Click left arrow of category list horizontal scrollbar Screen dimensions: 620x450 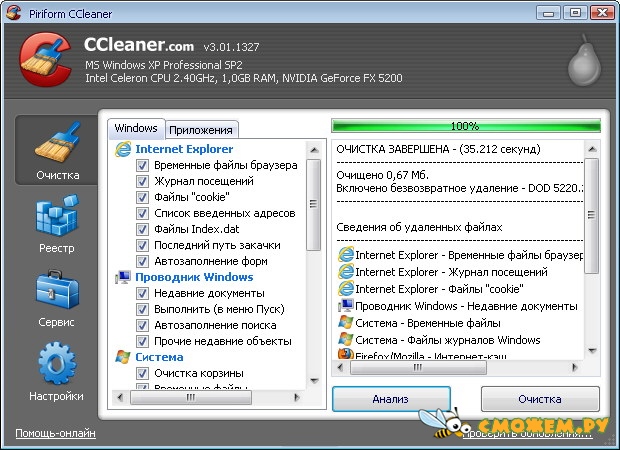120,397
